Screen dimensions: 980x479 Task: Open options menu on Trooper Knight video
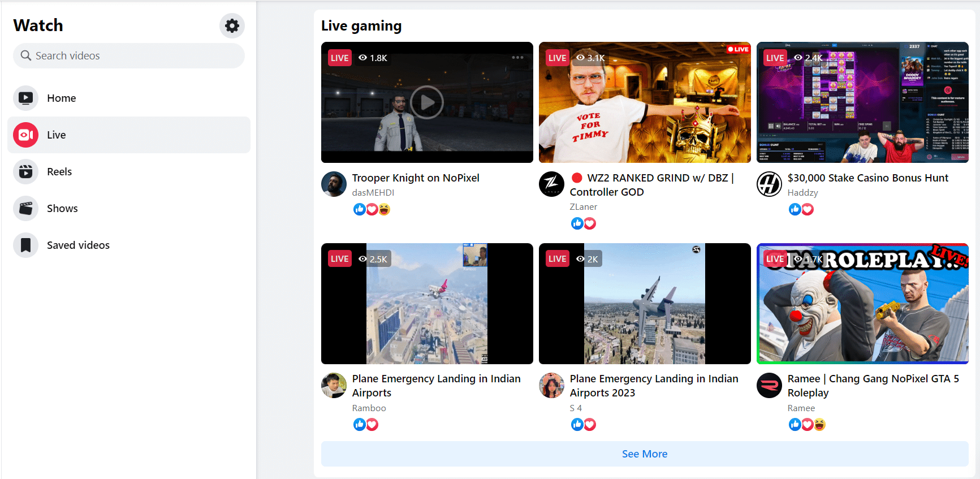pos(517,57)
